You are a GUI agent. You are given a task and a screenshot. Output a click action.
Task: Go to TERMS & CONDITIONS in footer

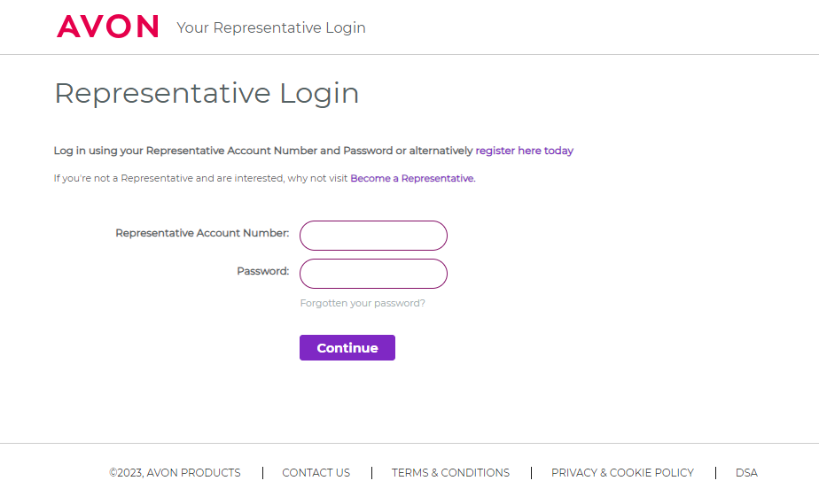[450, 473]
